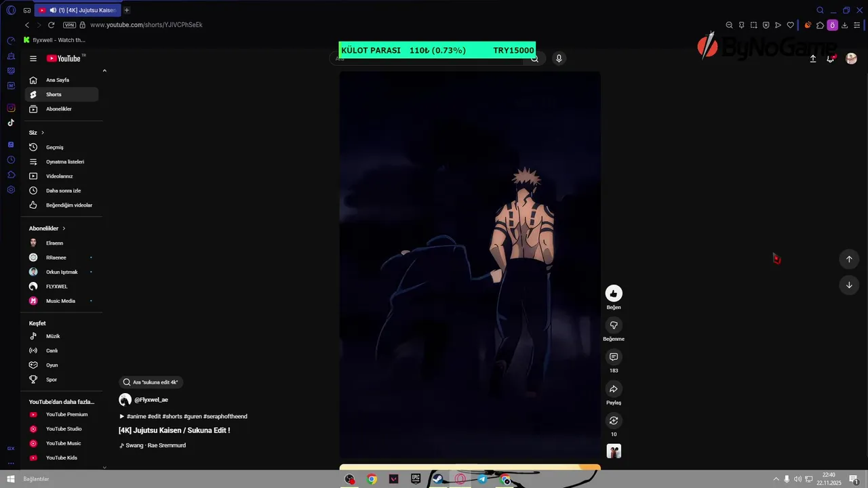Open comments with 183 count
Image resolution: width=868 pixels, height=488 pixels.
click(x=614, y=357)
